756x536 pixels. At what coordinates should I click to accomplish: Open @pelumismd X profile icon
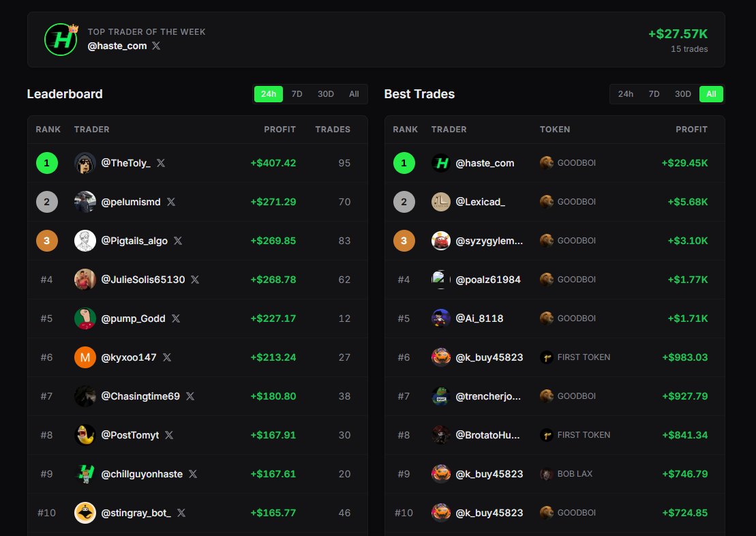(x=171, y=202)
